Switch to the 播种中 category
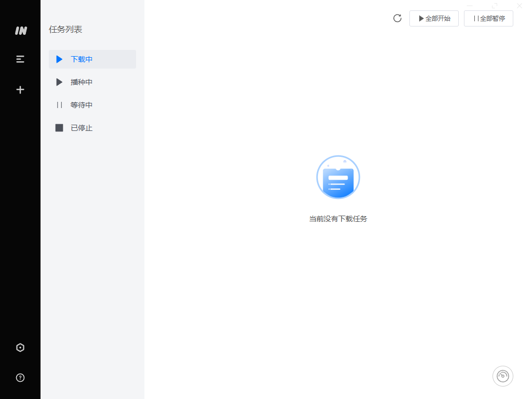The image size is (532, 399). (x=82, y=82)
